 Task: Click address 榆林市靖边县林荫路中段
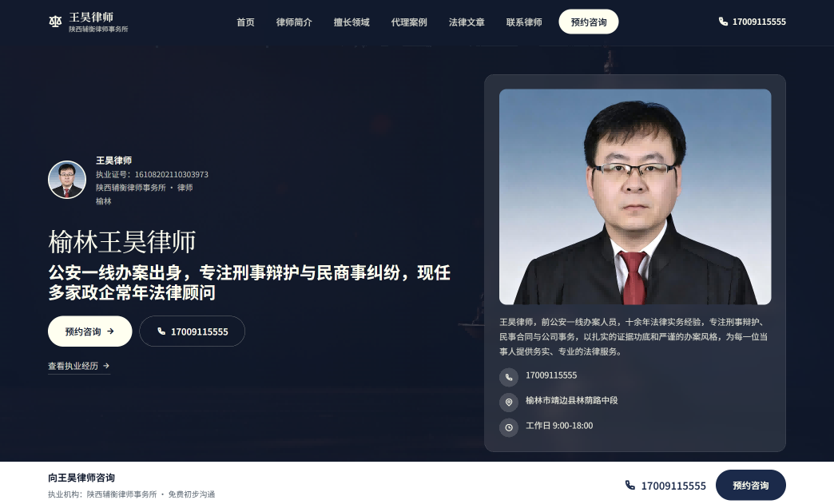[572, 400]
